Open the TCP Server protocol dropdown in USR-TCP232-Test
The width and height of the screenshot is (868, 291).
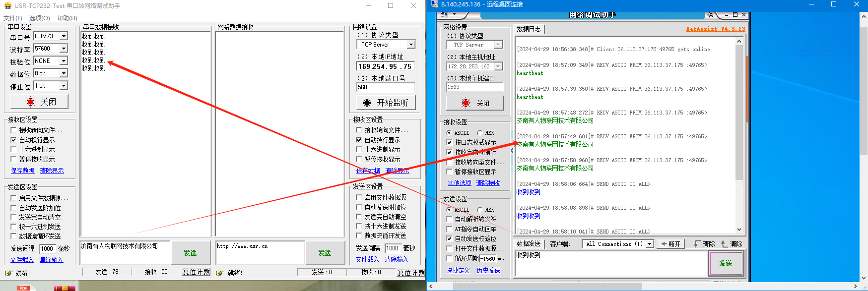(411, 45)
